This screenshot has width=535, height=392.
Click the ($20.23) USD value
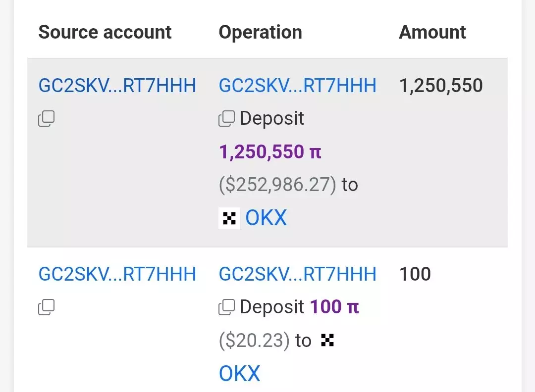click(254, 341)
